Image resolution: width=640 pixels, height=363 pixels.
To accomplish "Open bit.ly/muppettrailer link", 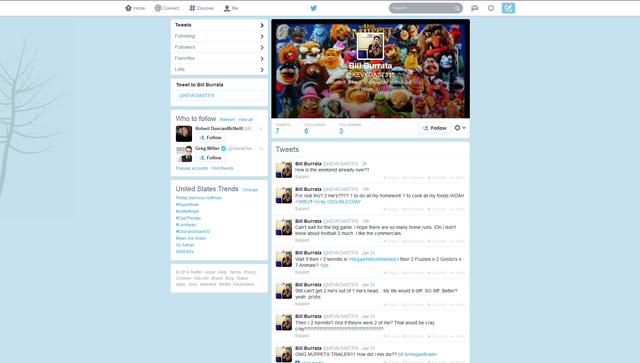I will click(x=418, y=354).
